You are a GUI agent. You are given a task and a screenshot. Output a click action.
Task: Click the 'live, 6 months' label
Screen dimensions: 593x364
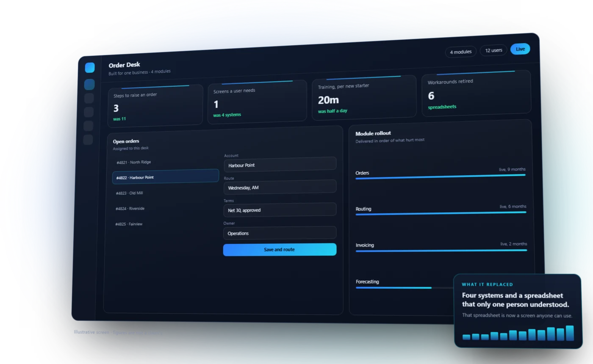pos(513,207)
